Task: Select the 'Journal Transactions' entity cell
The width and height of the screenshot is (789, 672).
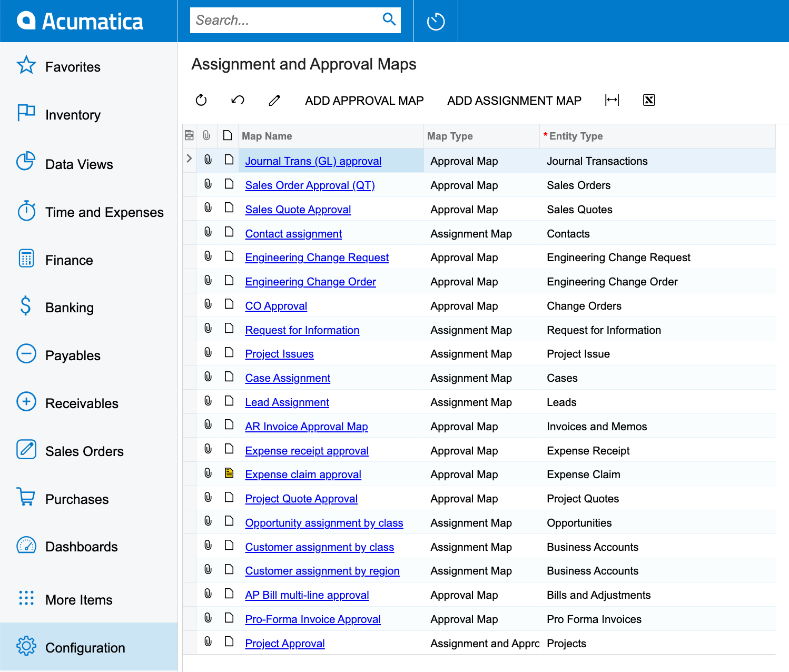Action: pos(657,161)
